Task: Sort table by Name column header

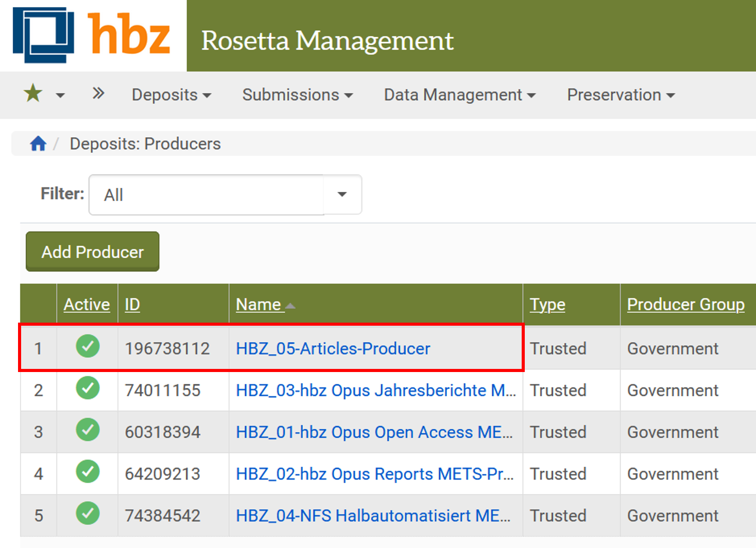Action: pos(259,305)
